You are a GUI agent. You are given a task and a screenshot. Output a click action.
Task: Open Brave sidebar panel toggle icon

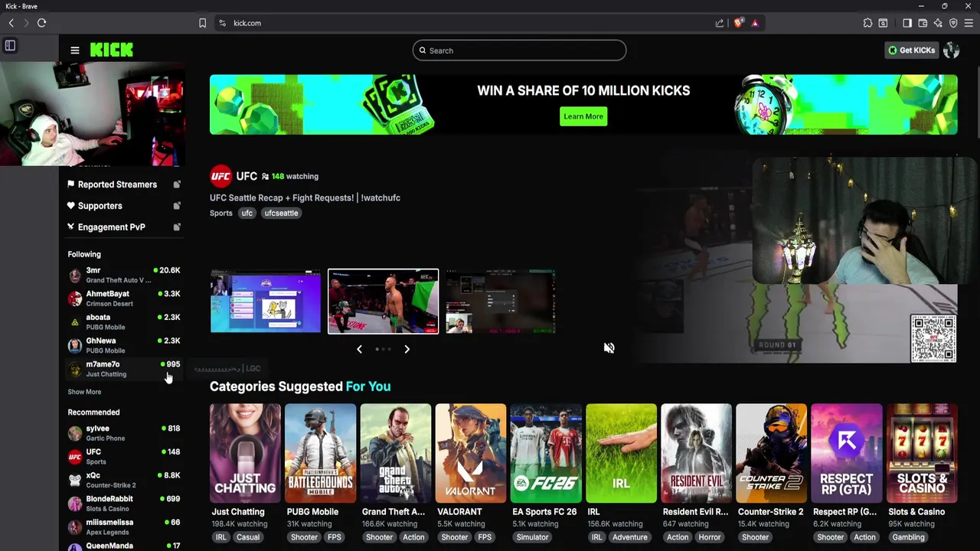click(10, 46)
